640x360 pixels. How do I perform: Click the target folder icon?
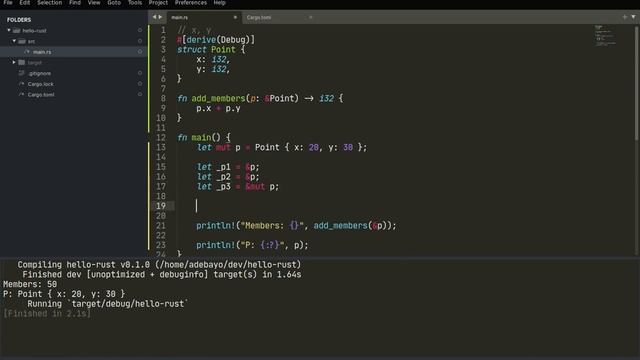[x=22, y=62]
